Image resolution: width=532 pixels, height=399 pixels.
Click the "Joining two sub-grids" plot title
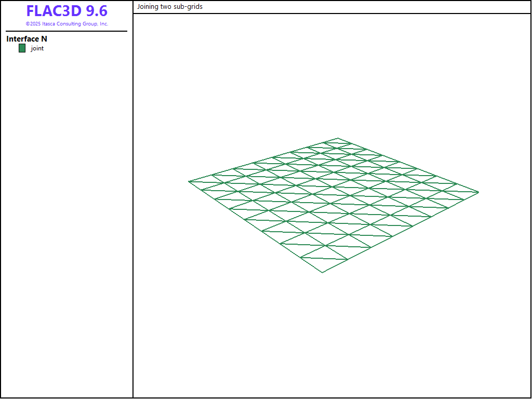(170, 7)
